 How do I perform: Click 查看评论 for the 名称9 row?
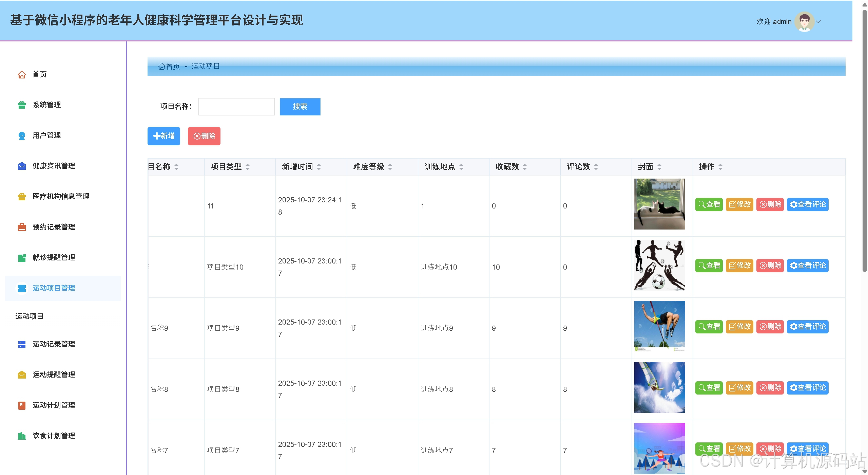(808, 327)
